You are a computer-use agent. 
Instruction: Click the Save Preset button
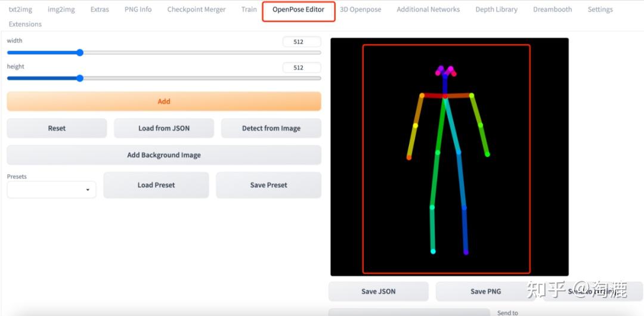coord(268,185)
